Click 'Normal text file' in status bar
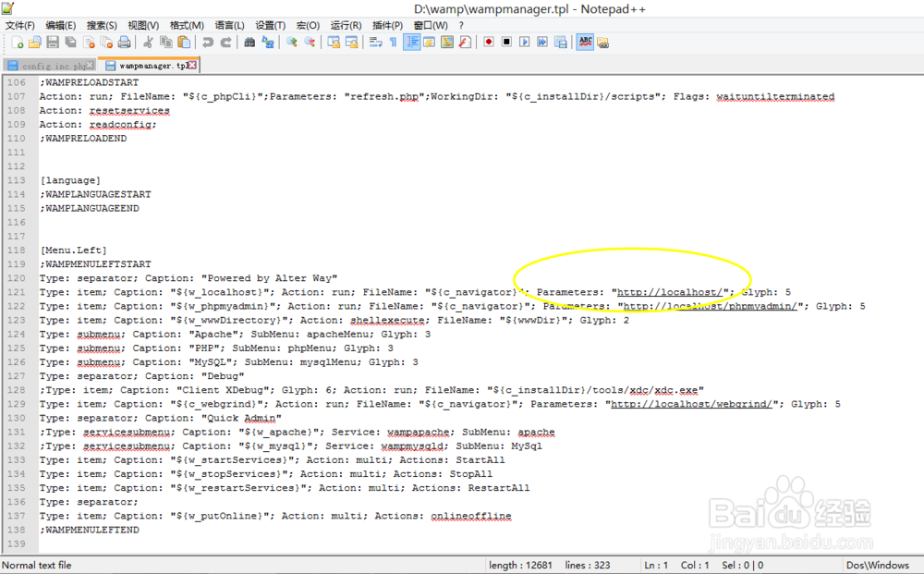924x574 pixels. (x=37, y=565)
